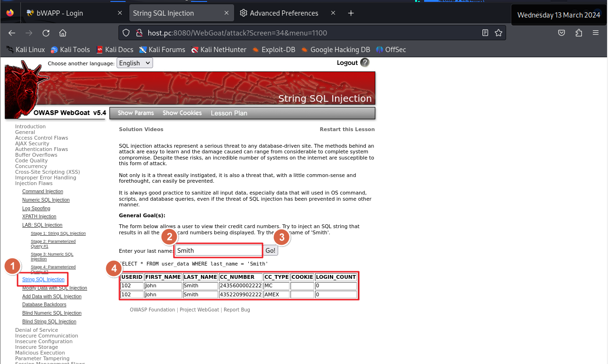608x364 pixels.
Task: Go back with the browser back arrow
Action: click(12, 33)
